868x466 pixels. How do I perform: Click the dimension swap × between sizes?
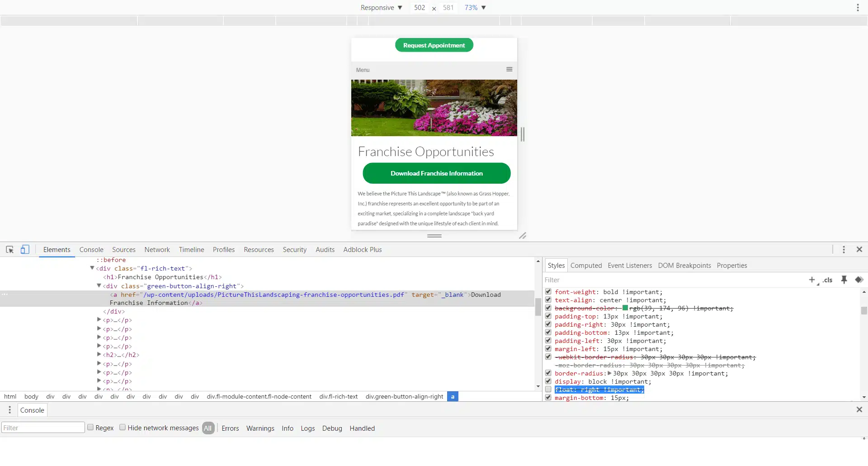(434, 9)
